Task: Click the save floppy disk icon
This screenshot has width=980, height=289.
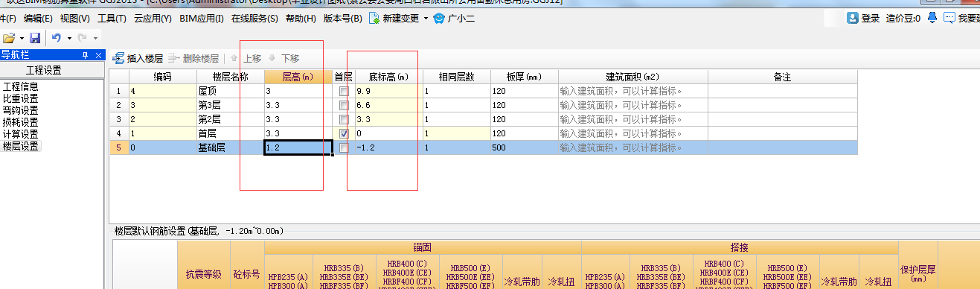Action: [x=35, y=37]
